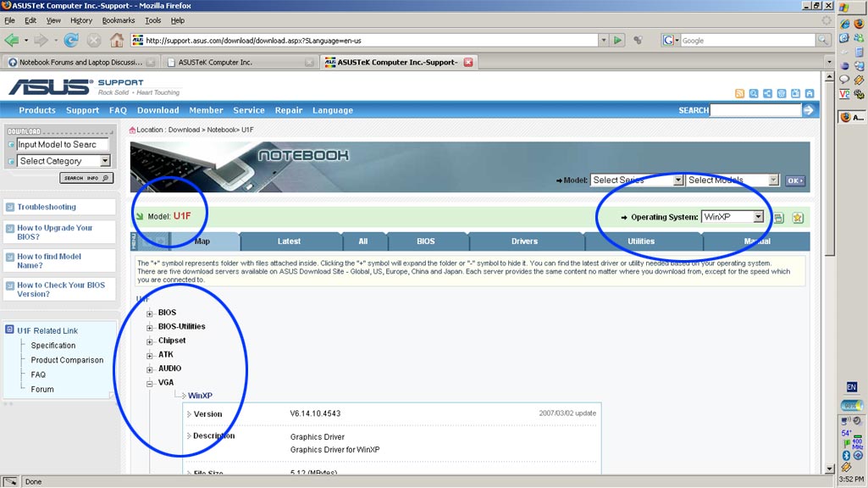Switch to Notebook Forums browser tab
Screen dimensions: 868x488
(80, 62)
